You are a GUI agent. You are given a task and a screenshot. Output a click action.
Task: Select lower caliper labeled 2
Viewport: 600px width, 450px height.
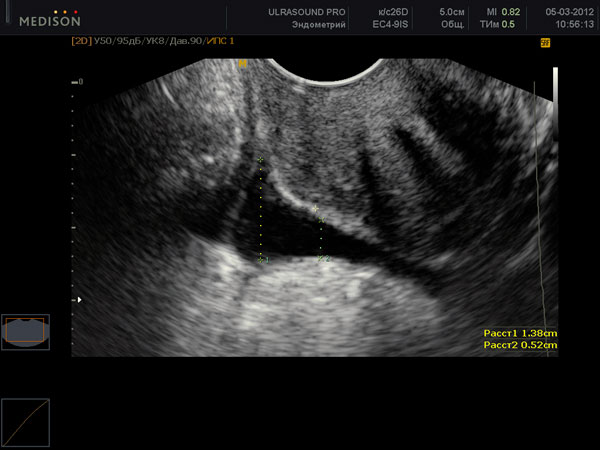coord(321,259)
